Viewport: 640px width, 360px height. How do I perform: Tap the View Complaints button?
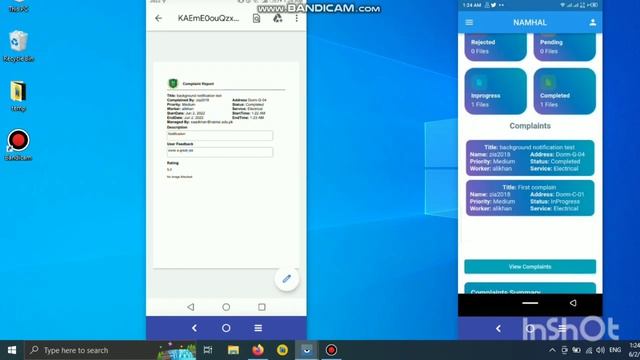tap(530, 267)
